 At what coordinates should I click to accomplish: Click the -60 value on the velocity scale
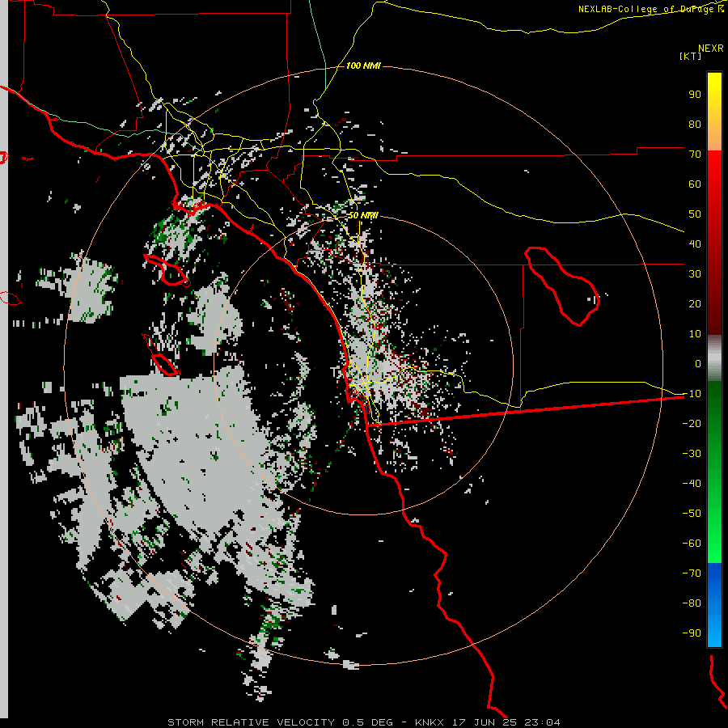click(692, 544)
